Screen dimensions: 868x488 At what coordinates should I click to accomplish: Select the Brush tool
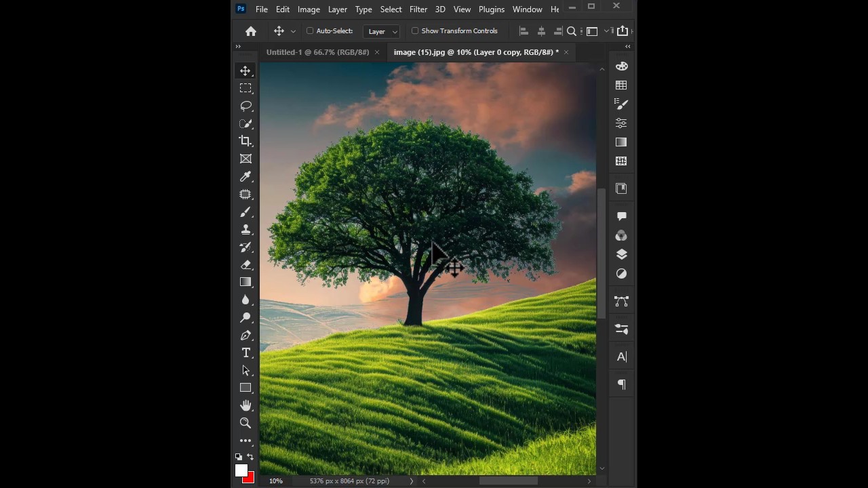click(245, 212)
